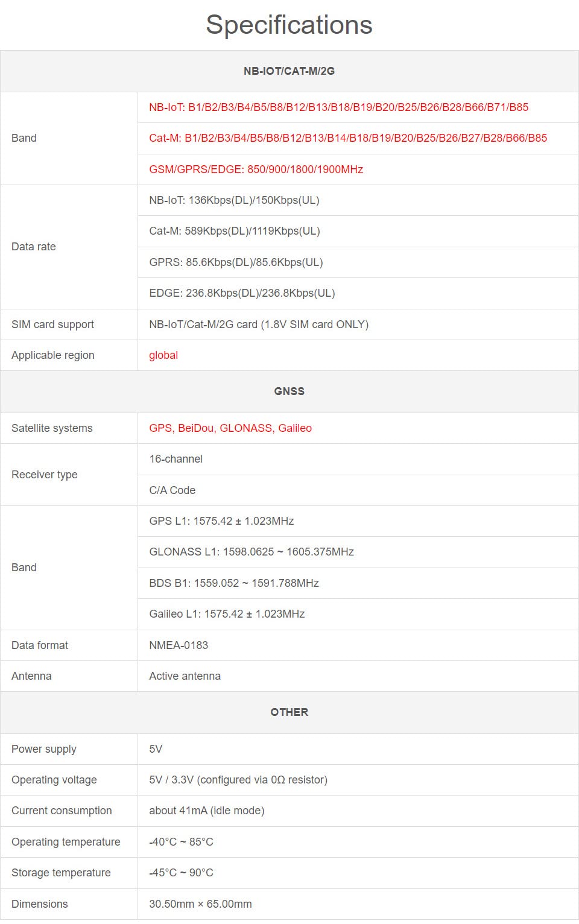Click the NB-IoT data rate value
This screenshot has height=924, width=579.
234,200
